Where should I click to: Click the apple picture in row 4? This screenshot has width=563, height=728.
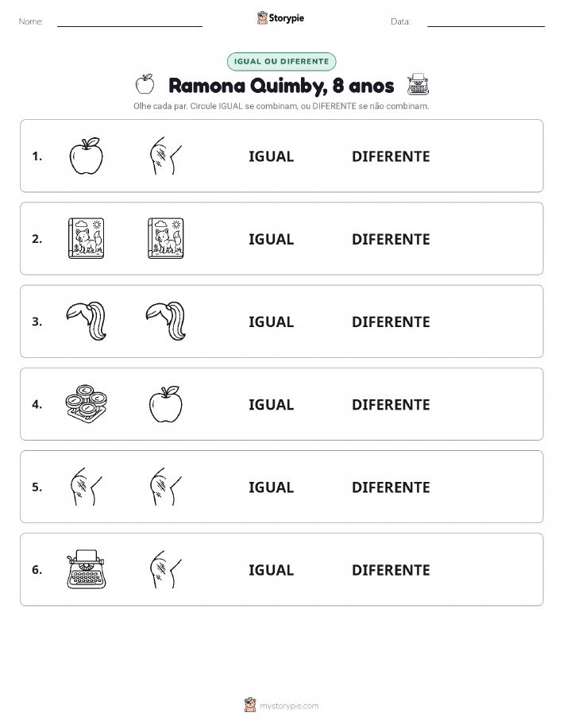[166, 404]
